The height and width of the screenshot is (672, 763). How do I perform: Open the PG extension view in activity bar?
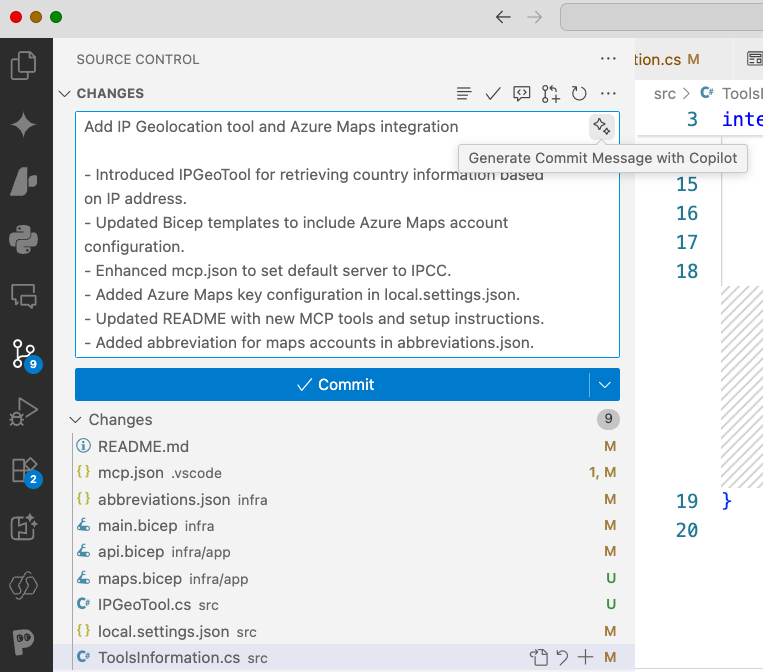point(23,642)
